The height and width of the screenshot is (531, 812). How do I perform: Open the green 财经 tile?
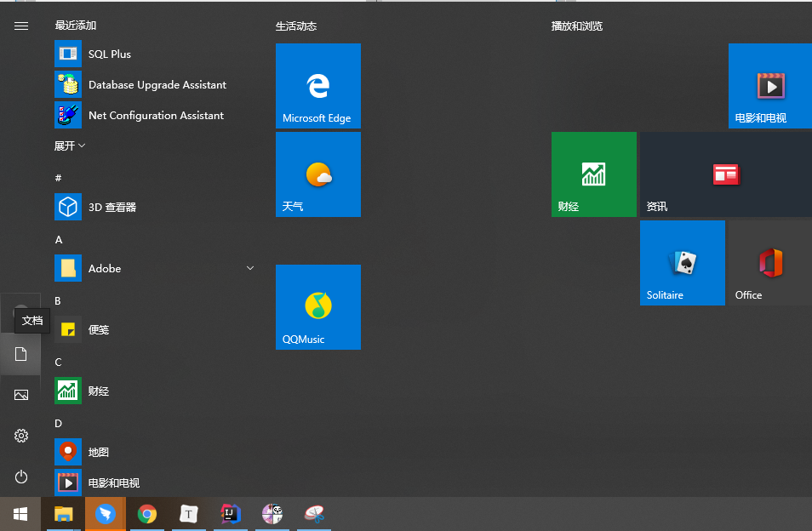click(594, 174)
